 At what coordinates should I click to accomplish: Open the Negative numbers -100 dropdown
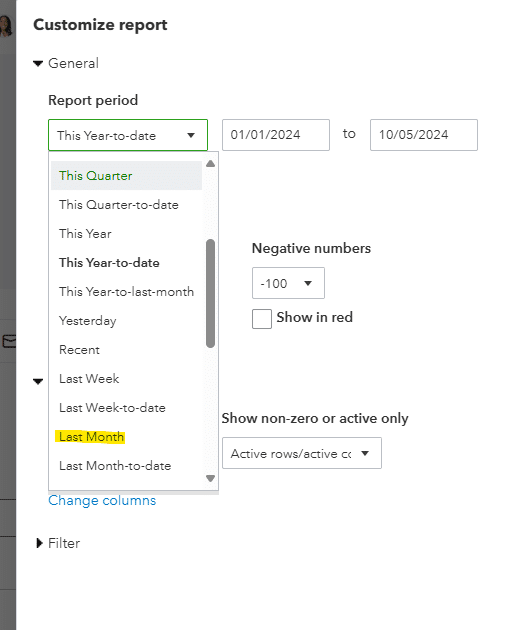288,283
